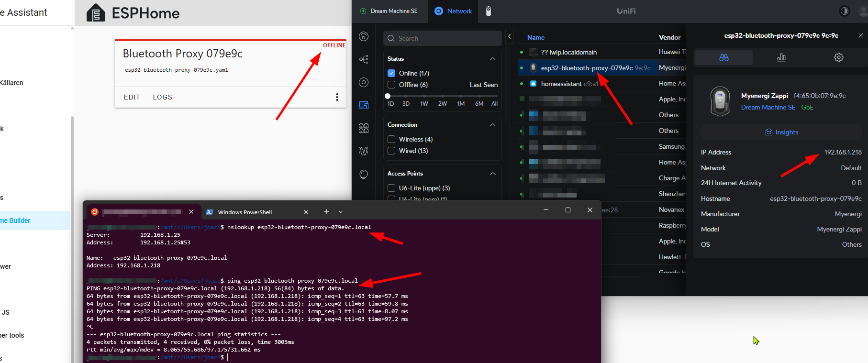Viewport: 868px width, 363px height.
Task: Open UniFi innerspace bulb sidebar icon
Action: point(364,174)
